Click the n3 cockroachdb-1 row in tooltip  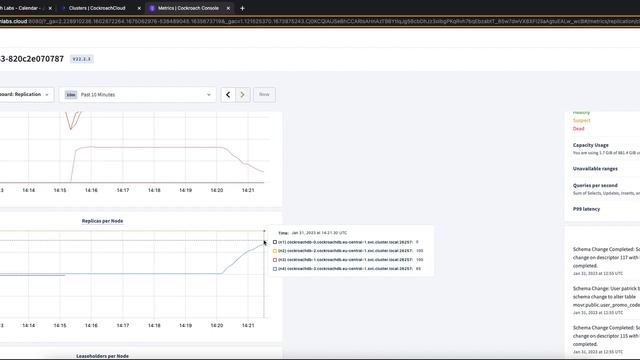click(348, 260)
